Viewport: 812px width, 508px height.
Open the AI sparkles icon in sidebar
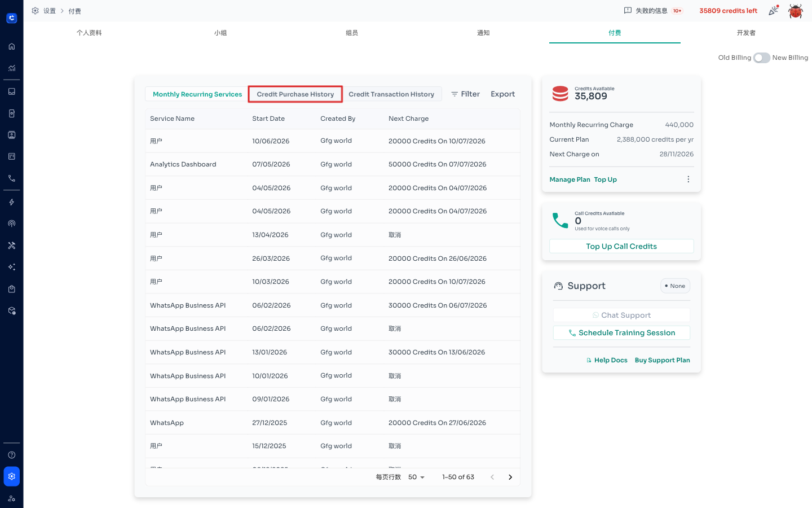click(x=11, y=267)
